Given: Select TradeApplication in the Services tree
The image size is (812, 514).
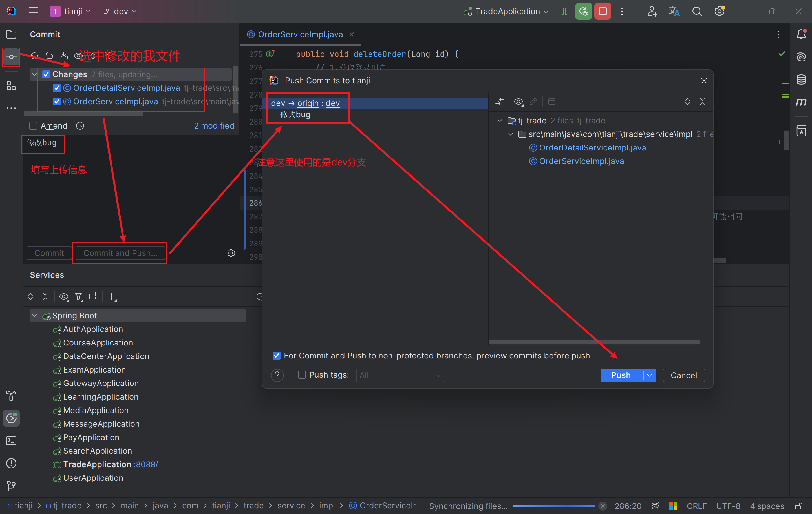Looking at the screenshot, I should 97,464.
